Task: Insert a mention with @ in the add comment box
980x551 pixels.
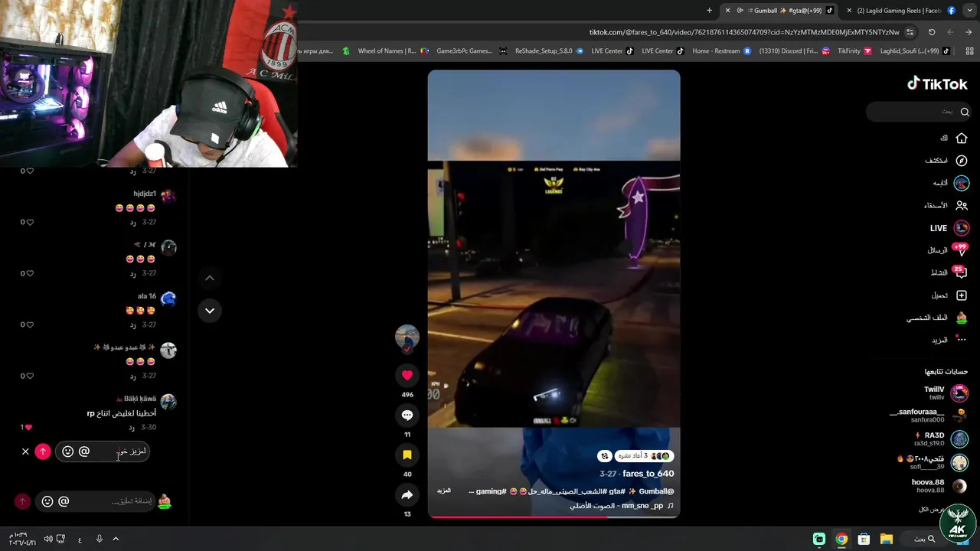Action: 64,501
